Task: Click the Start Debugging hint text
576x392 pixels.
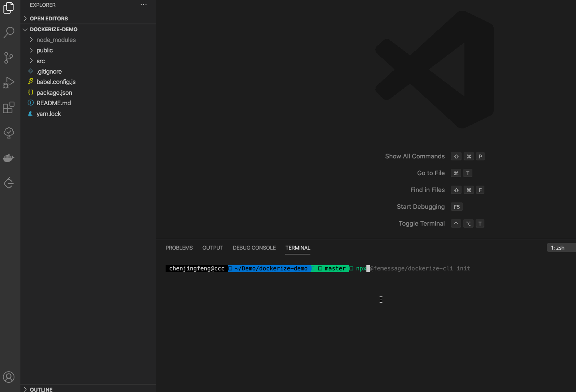Action: 421,207
